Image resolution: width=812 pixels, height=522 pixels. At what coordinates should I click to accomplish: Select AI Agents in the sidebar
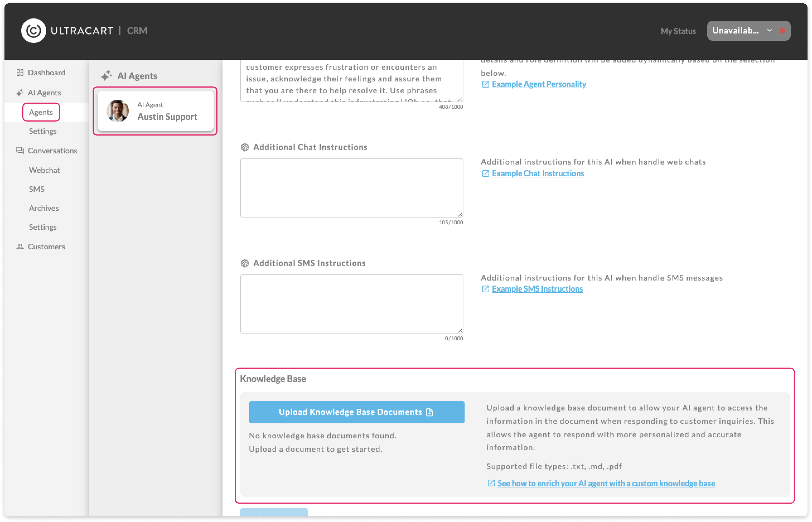coord(44,93)
